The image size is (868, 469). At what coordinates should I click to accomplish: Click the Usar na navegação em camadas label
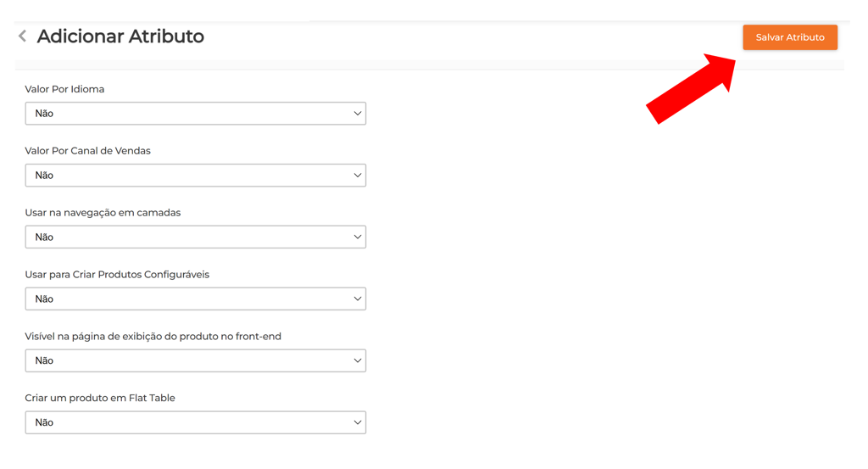[x=103, y=213]
